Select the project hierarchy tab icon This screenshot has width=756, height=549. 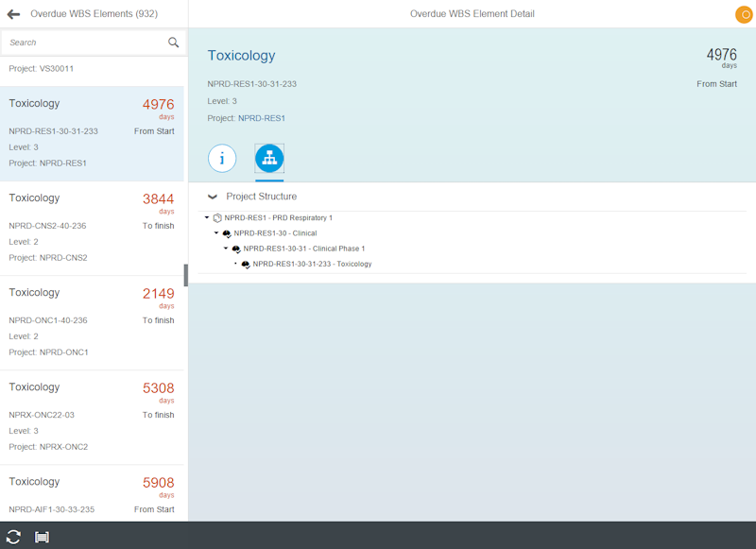[269, 159]
